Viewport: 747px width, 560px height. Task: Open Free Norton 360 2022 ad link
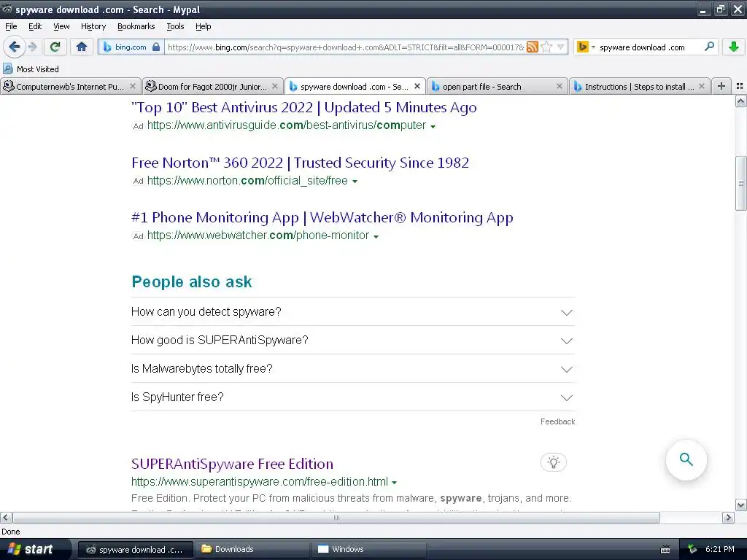(300, 163)
